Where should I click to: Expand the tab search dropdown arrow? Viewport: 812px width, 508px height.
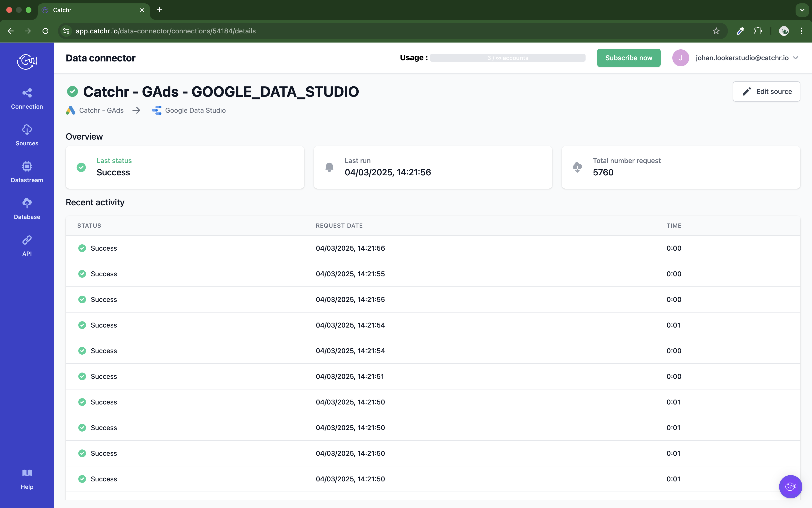[802, 10]
